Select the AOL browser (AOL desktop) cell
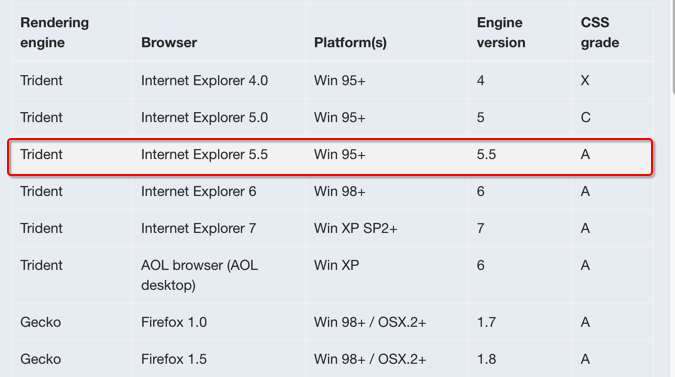Viewport: 675px width, 377px height. [219, 275]
